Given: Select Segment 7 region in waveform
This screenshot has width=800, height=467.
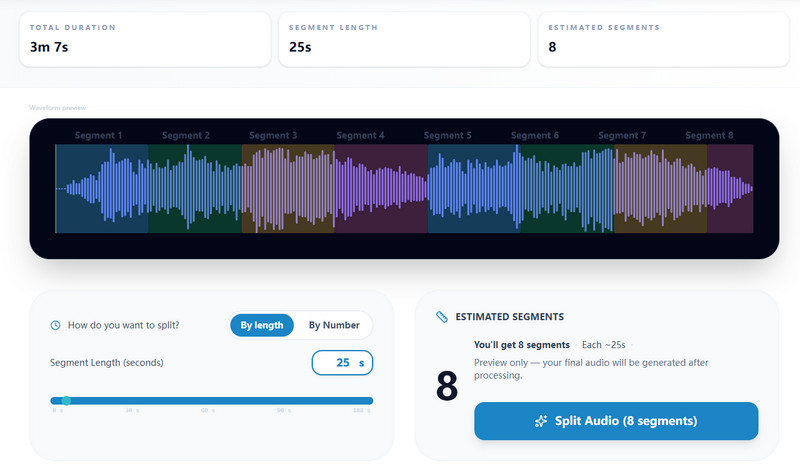Looking at the screenshot, I should coord(661,189).
